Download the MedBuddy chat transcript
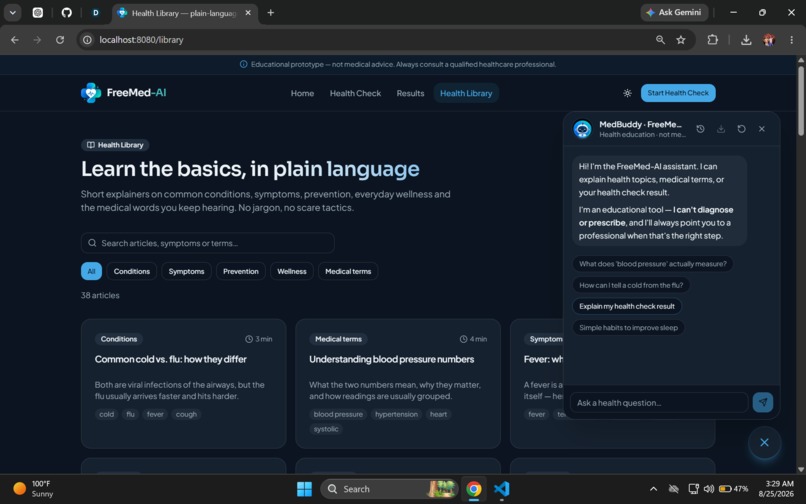The width and height of the screenshot is (806, 504). [721, 129]
